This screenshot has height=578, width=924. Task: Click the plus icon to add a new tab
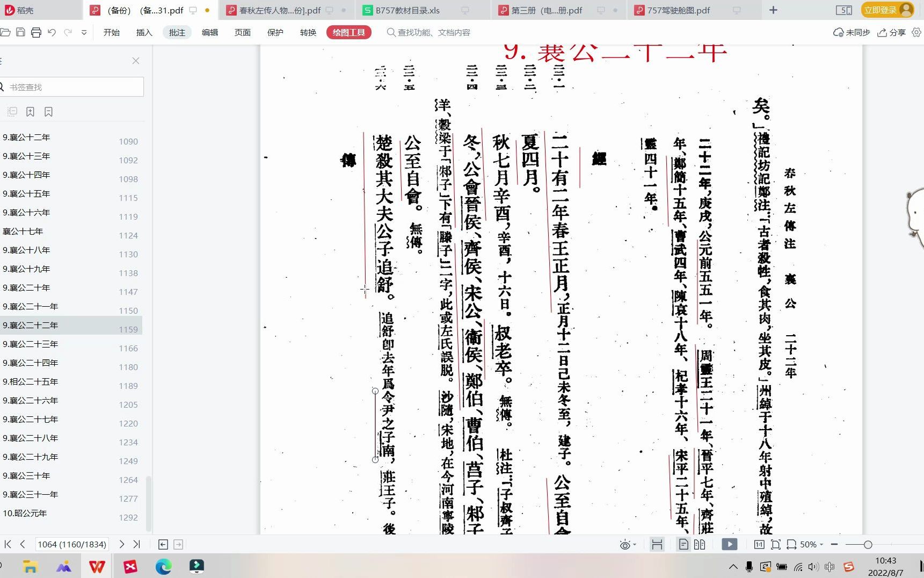pos(773,10)
